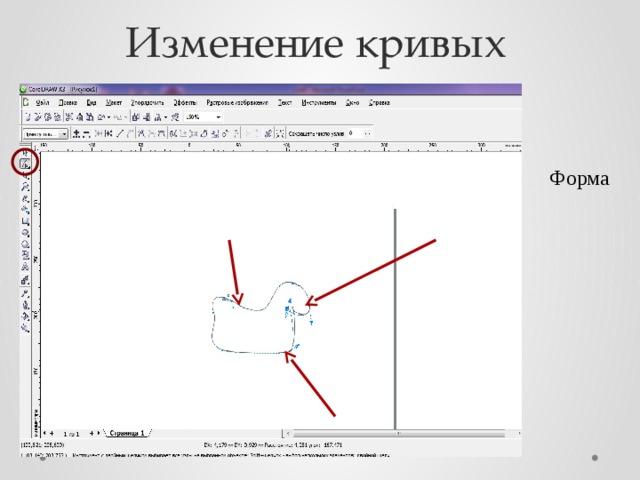This screenshot has width=640, height=480.
Task: Open the Растровые изображения menu
Action: pos(237,102)
